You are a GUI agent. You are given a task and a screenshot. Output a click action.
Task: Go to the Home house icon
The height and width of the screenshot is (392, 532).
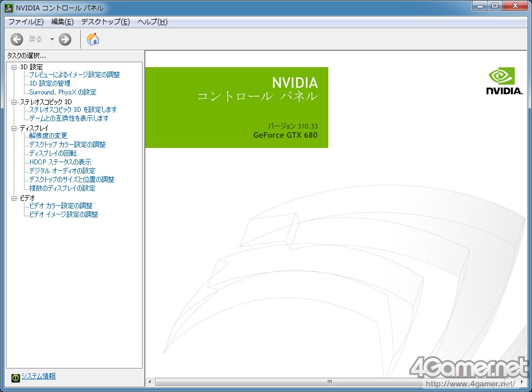[x=93, y=39]
